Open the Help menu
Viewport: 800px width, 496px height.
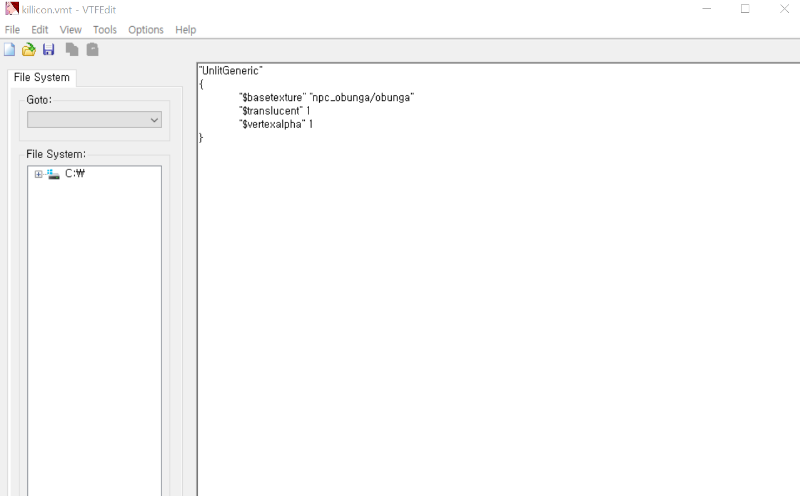tap(186, 30)
